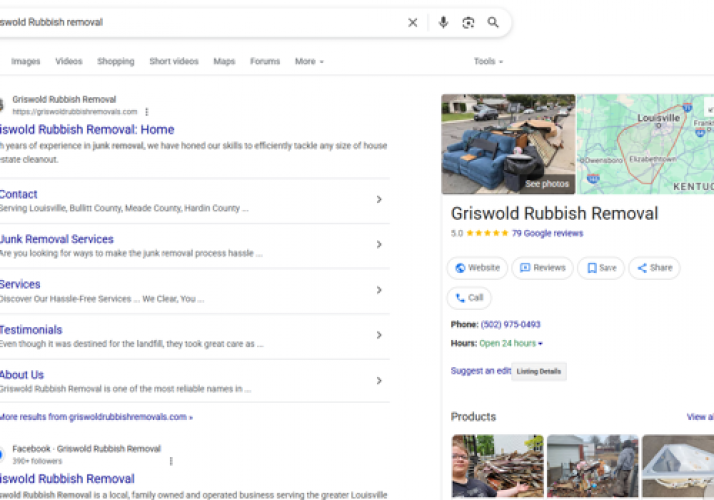The height and width of the screenshot is (500, 714).
Task: Share the business listing
Action: (x=654, y=268)
